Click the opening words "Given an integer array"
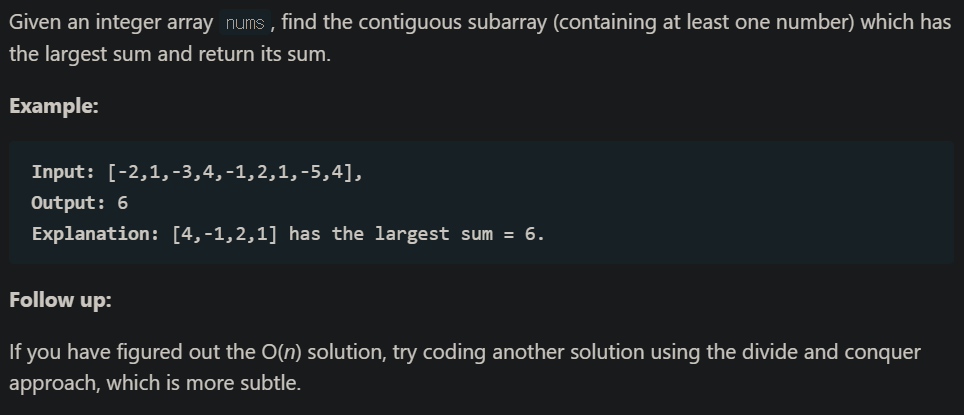 point(109,22)
